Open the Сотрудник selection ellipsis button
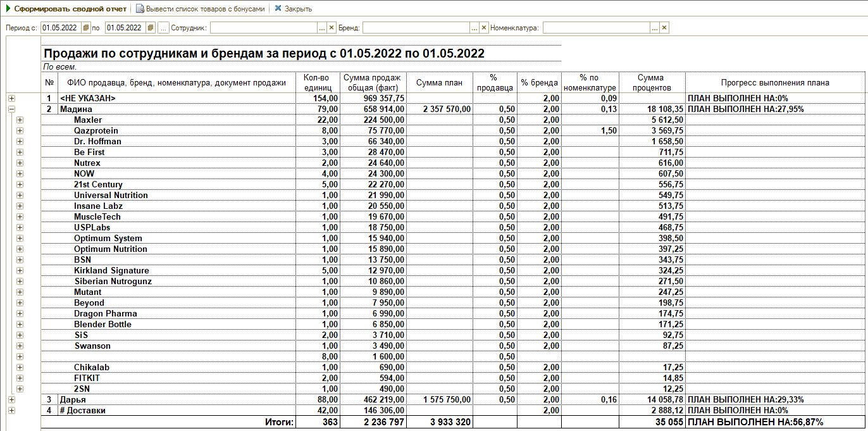Screen dimensions: 868x431 coord(321,28)
